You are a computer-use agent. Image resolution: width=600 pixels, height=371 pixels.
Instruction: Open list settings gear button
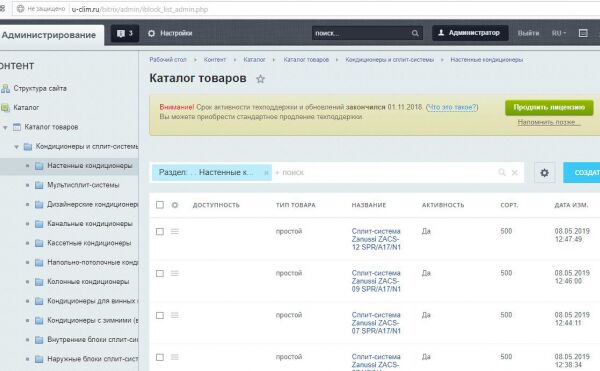click(x=545, y=172)
